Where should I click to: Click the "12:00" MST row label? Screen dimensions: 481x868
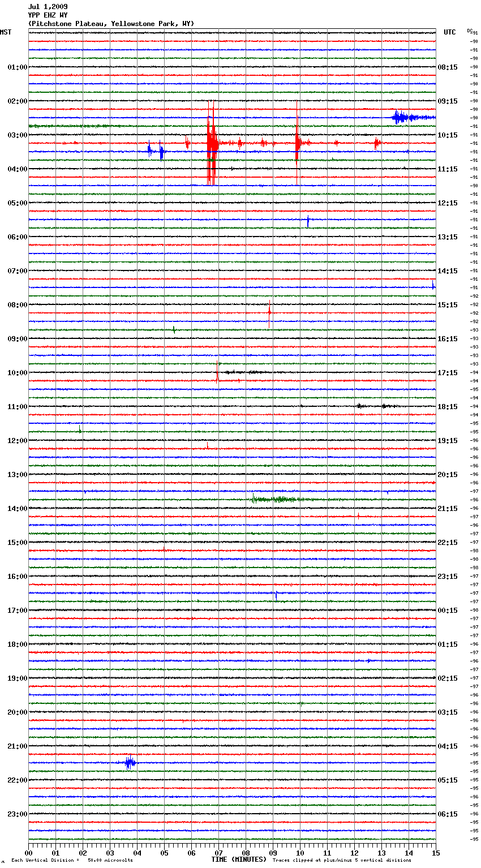[18, 440]
